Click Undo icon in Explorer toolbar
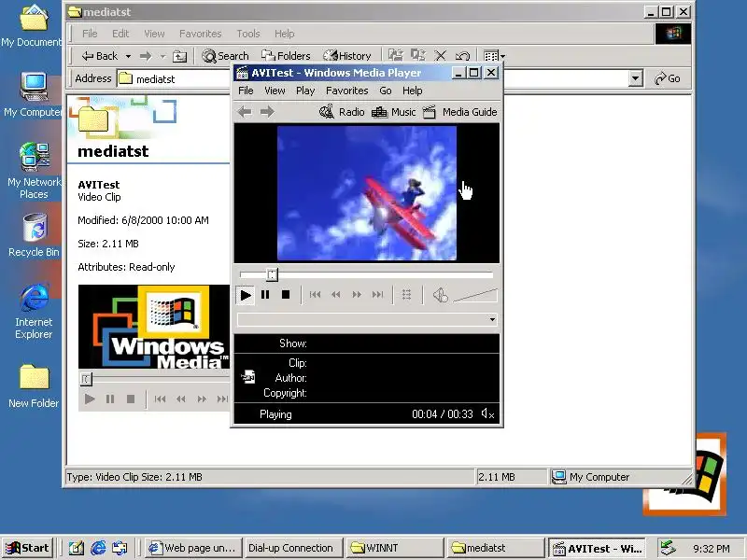 tap(462, 56)
